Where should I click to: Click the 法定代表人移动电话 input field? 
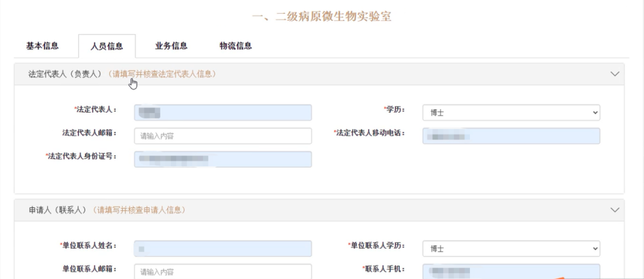(x=510, y=136)
